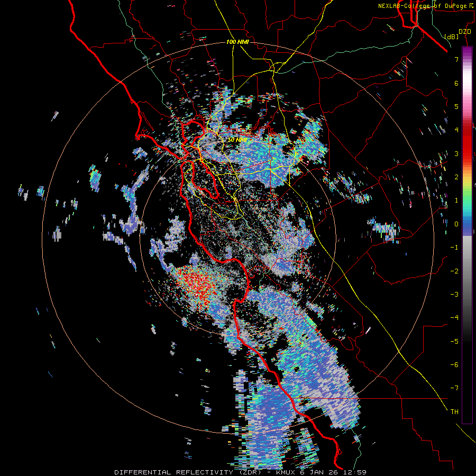Click the 100 NMI range ring label

(237, 42)
